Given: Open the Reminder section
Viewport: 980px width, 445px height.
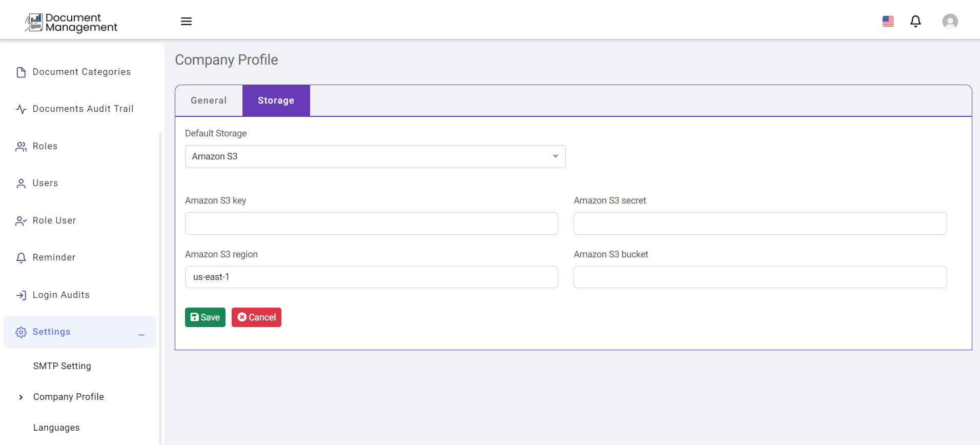Looking at the screenshot, I should coord(54,257).
